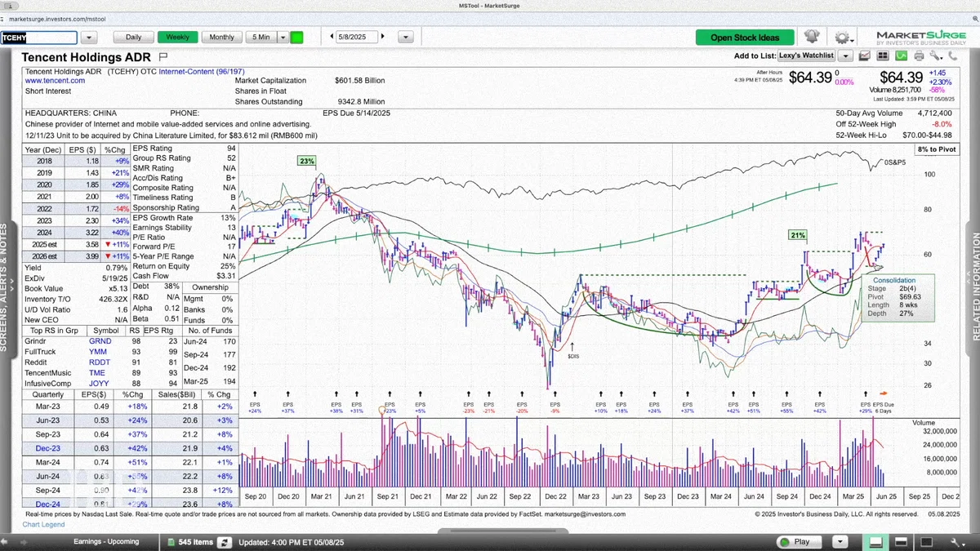Image resolution: width=980 pixels, height=551 pixels.
Task: Open the Chart Legend link
Action: point(44,524)
